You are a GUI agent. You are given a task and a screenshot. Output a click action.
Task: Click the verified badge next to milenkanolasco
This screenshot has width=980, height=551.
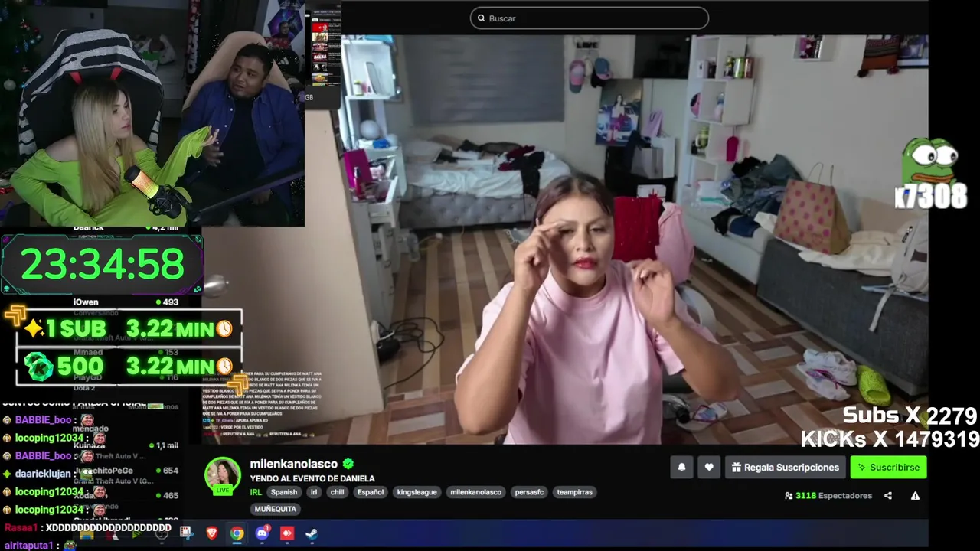[x=348, y=464]
